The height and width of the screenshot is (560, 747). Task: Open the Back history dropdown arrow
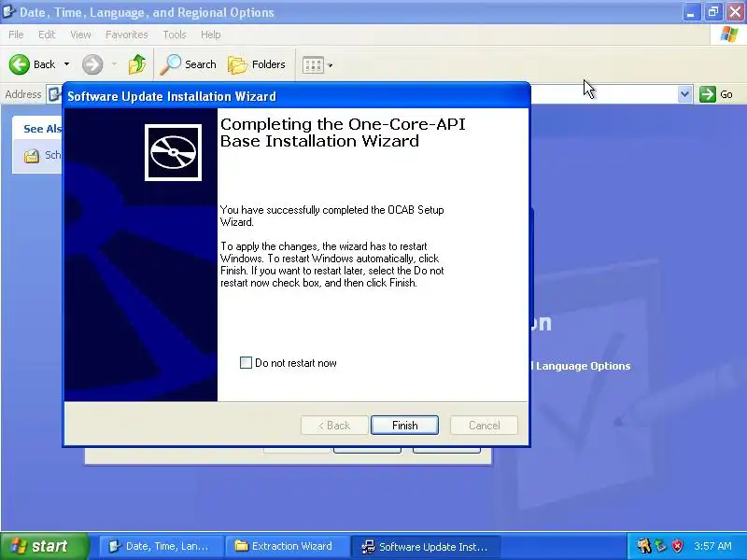point(66,64)
